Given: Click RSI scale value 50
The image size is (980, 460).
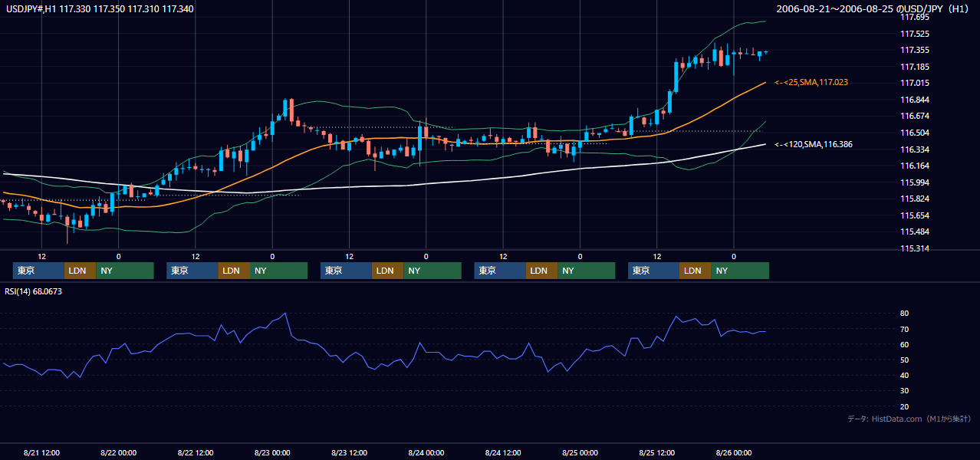Looking at the screenshot, I should click(904, 360).
